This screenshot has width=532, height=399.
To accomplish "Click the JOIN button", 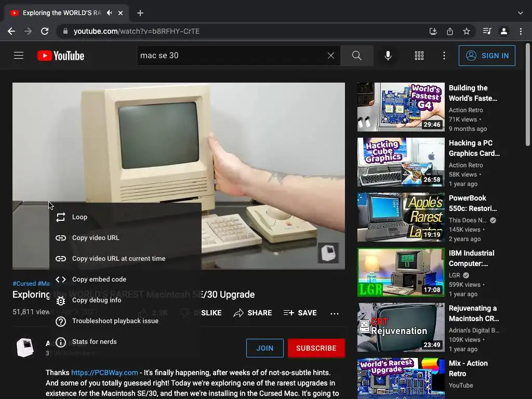I will (264, 348).
